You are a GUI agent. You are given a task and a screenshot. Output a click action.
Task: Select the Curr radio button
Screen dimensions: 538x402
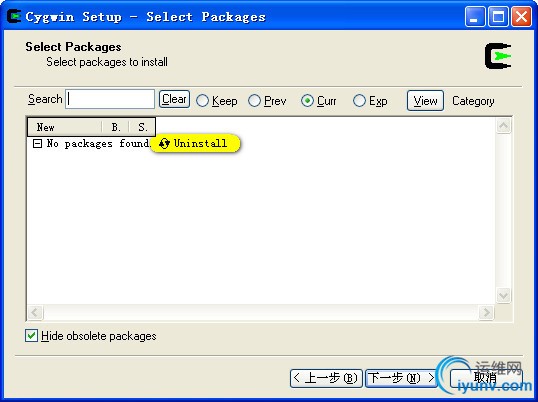click(307, 101)
